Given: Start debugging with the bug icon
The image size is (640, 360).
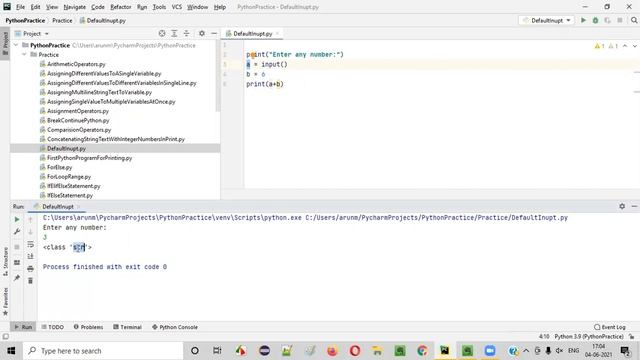Looking at the screenshot, I should click(x=596, y=20).
